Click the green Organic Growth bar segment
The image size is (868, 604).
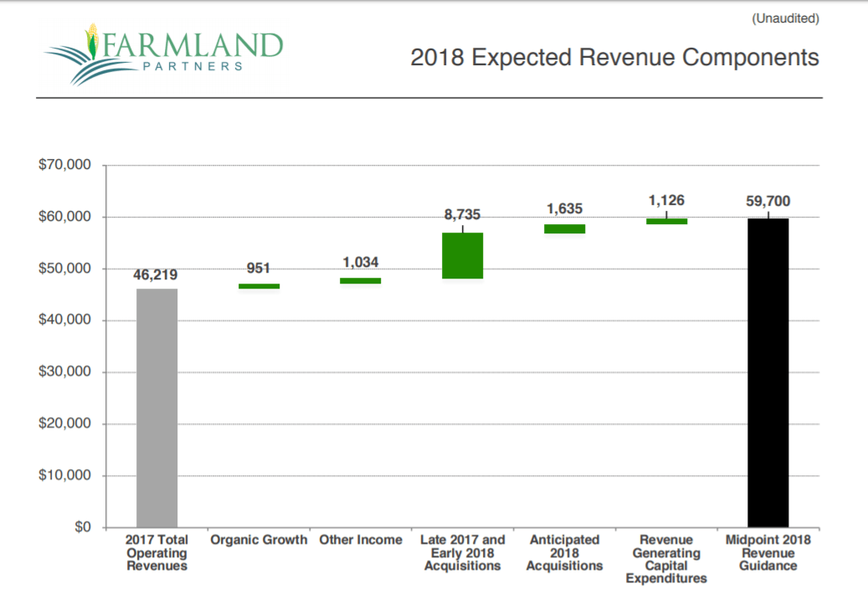point(259,285)
